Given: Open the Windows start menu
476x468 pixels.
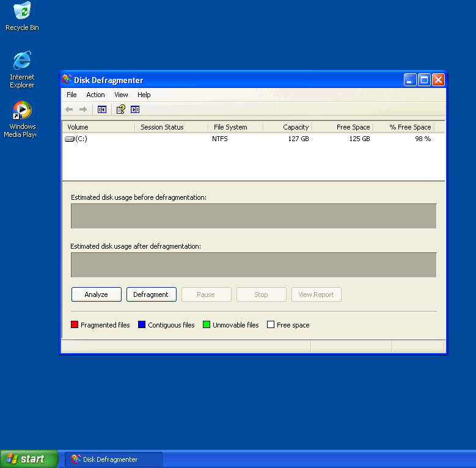Looking at the screenshot, I should [29, 459].
